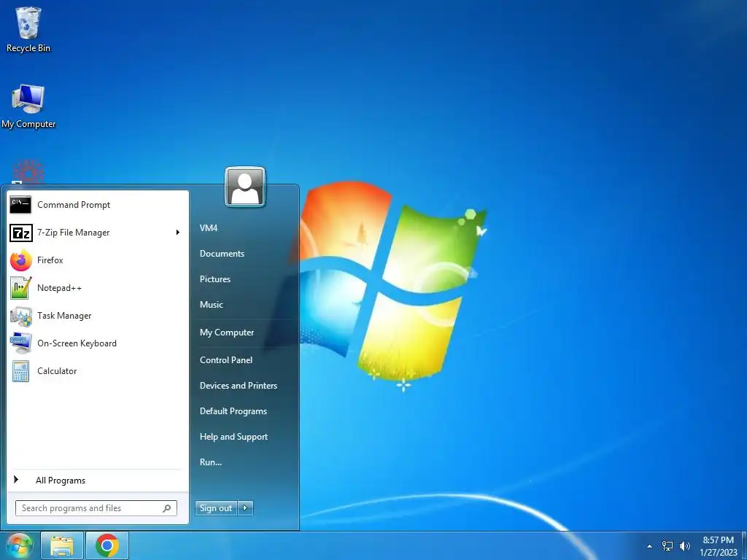Viewport: 747px width, 560px height.
Task: Open Control Panel
Action: tap(226, 360)
